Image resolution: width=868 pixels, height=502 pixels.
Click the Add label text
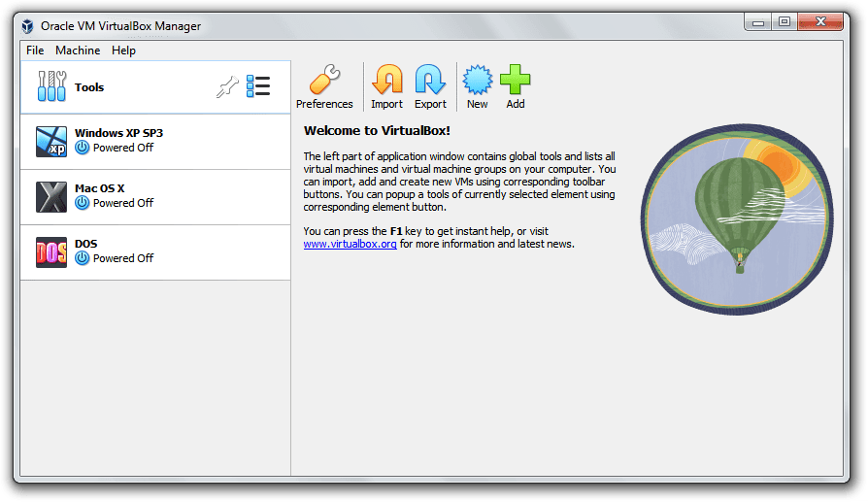coord(516,104)
